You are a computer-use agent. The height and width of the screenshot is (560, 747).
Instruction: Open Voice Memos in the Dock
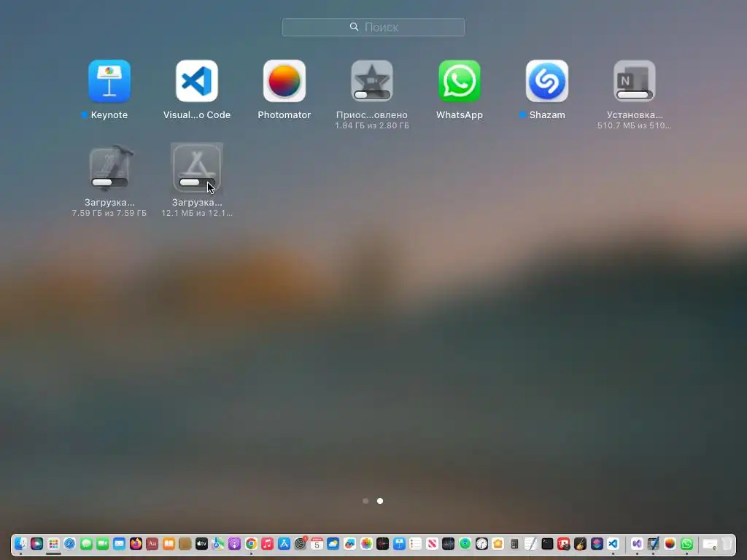coord(382,544)
